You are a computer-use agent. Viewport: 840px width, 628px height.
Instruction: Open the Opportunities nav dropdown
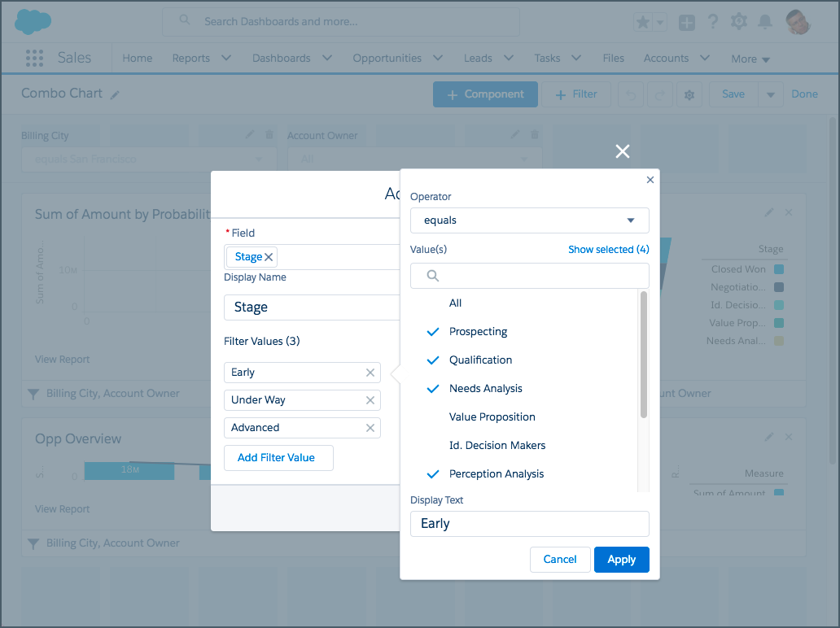tap(438, 59)
